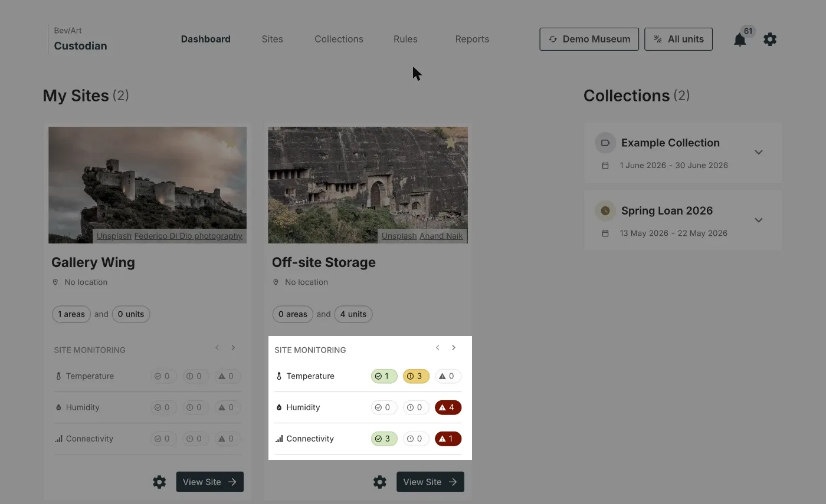Click Humidity alert badge showing 4
Image resolution: width=826 pixels, height=504 pixels.
448,407
